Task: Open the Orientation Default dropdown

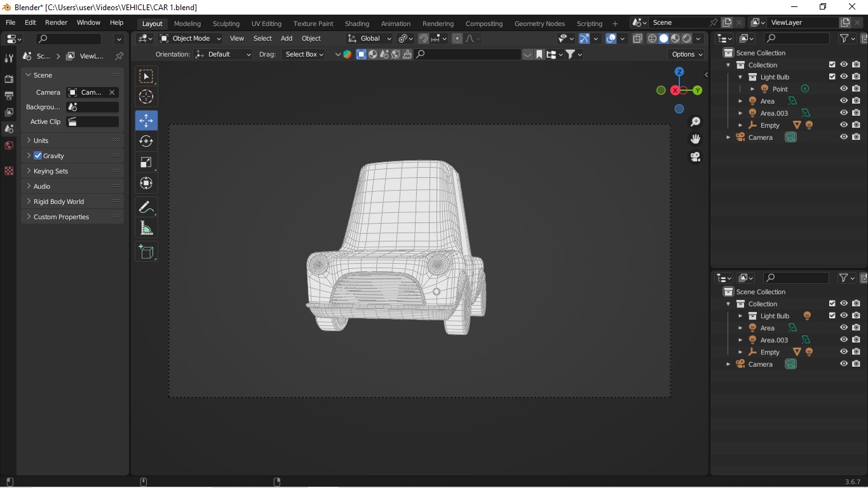Action: click(223, 55)
